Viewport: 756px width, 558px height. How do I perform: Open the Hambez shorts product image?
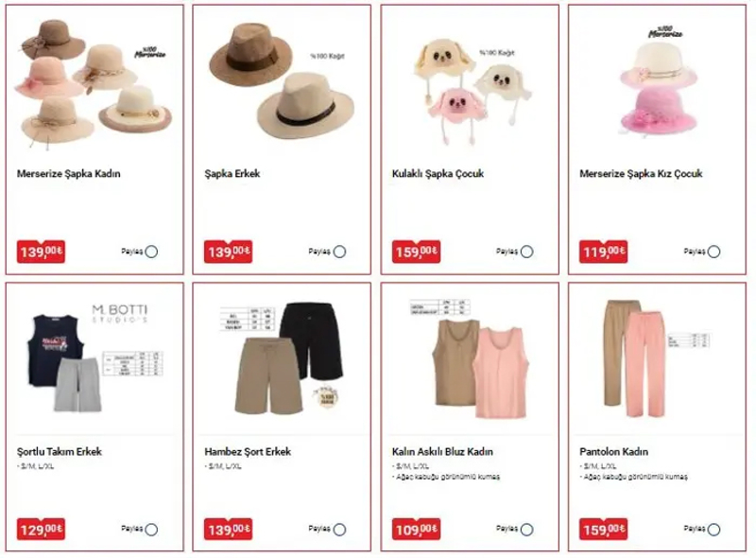click(x=282, y=358)
